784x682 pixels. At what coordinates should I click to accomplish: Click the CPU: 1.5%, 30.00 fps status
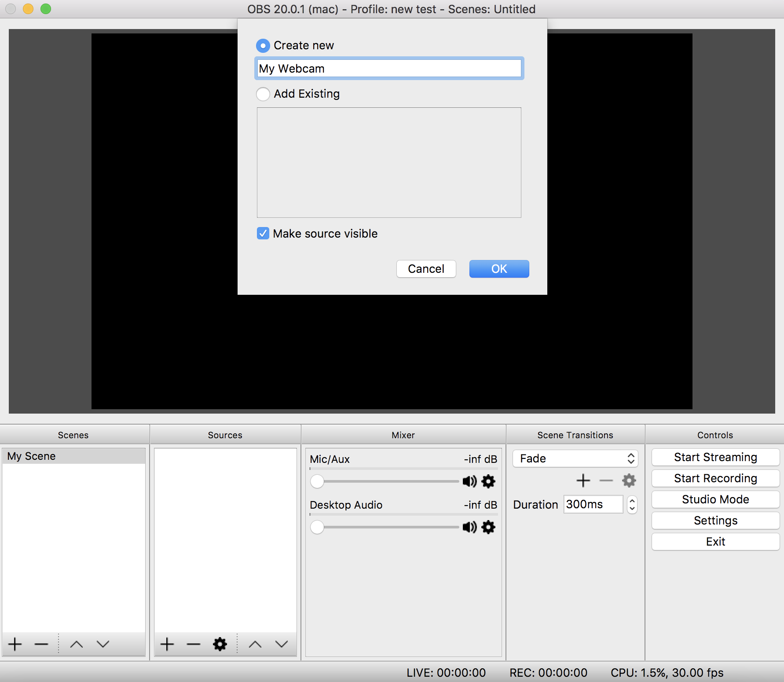(x=667, y=673)
